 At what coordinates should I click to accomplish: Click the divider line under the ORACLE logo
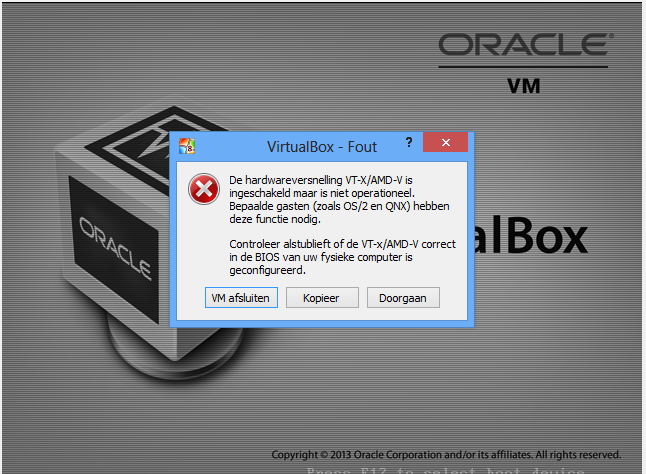[x=523, y=66]
